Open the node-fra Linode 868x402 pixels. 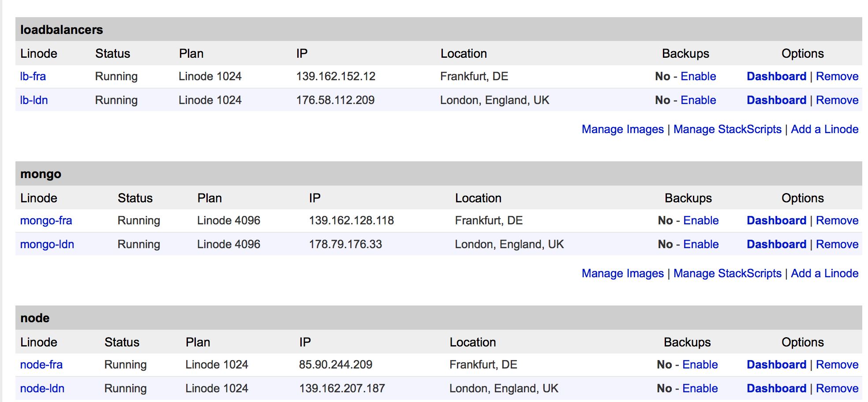[41, 365]
